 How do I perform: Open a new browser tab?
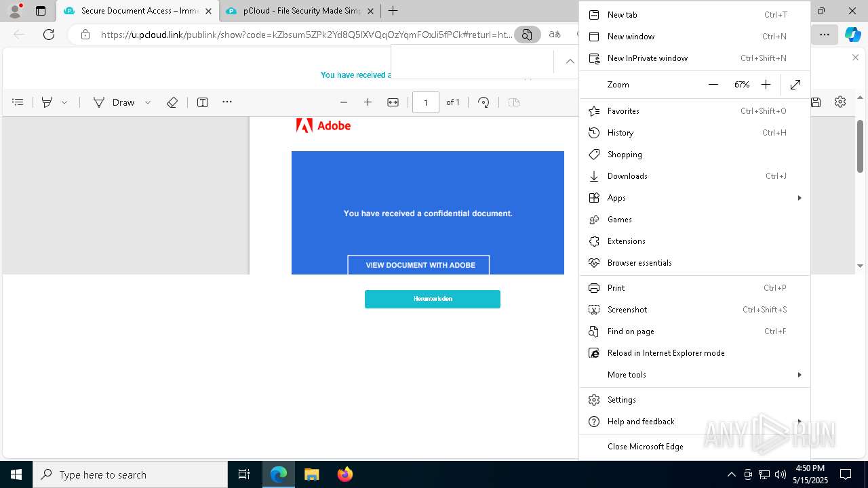(393, 11)
